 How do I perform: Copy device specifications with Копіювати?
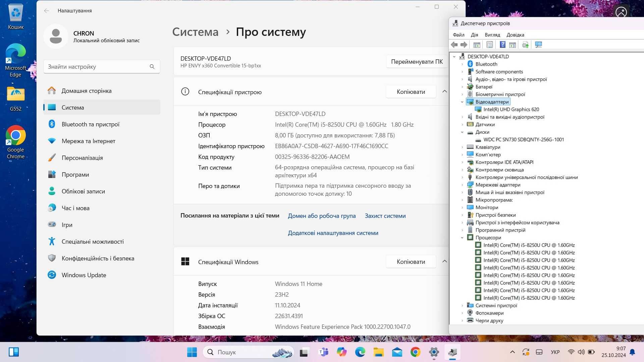point(411,92)
